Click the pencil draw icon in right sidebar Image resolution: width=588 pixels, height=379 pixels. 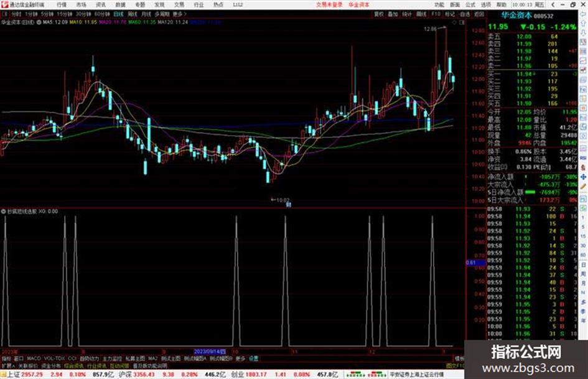tap(584, 186)
